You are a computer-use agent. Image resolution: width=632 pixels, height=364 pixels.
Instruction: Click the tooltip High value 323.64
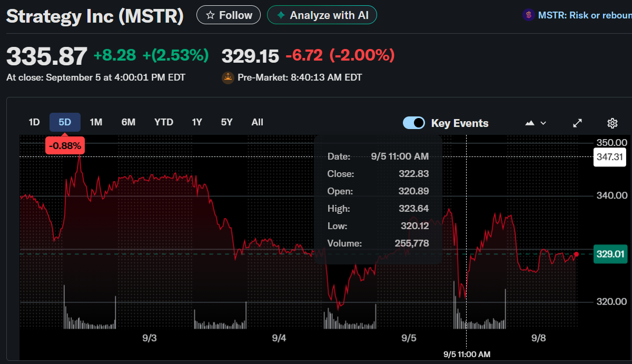point(413,209)
